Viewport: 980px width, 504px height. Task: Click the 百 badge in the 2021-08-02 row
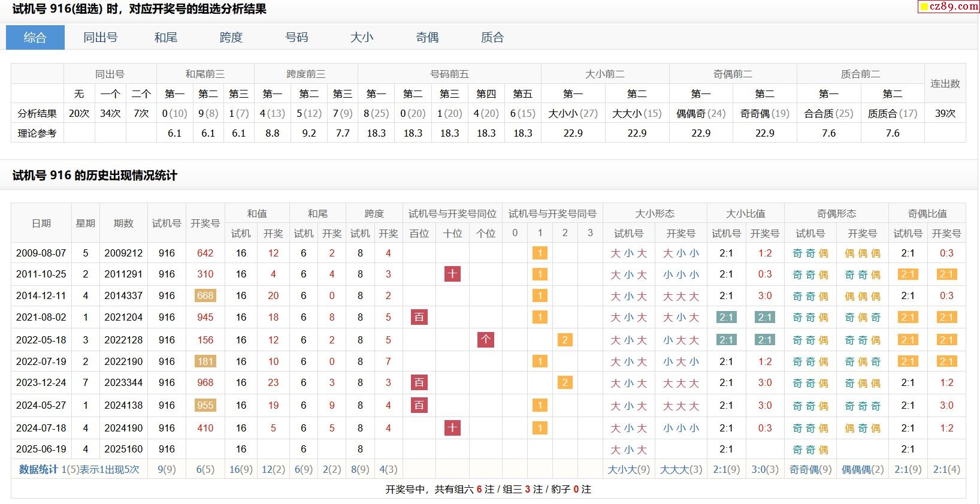419,317
